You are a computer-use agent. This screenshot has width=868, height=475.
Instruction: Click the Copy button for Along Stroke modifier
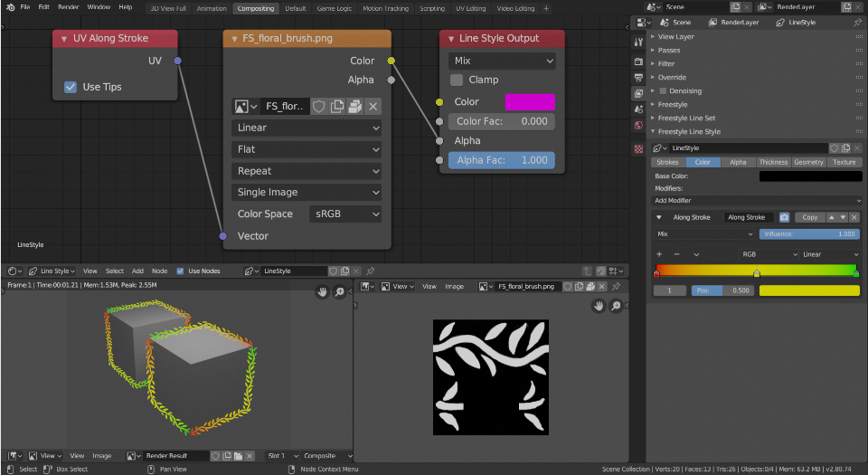[810, 217]
